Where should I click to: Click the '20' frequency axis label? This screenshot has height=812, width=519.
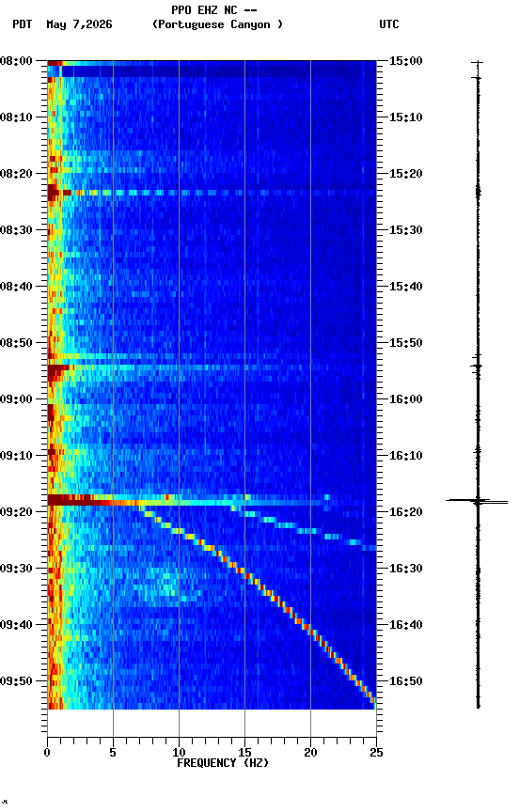pyautogui.click(x=310, y=753)
